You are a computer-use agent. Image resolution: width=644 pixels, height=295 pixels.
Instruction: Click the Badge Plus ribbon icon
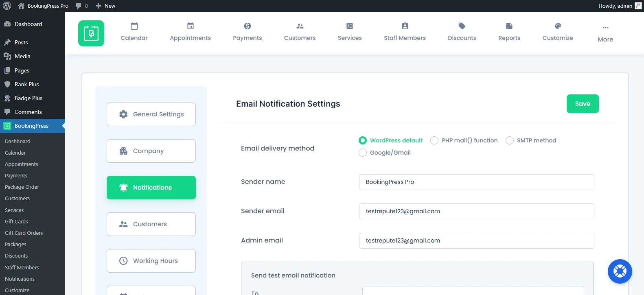pyautogui.click(x=7, y=98)
